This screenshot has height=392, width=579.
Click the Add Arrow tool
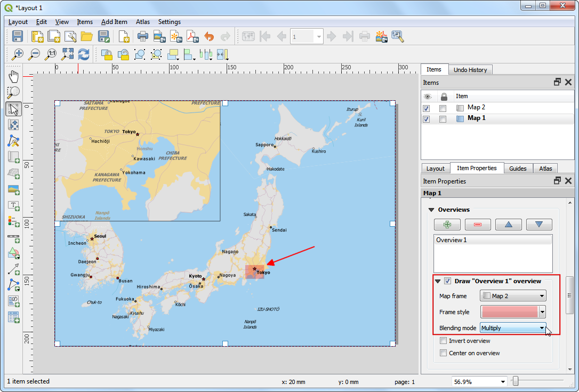tap(14, 269)
